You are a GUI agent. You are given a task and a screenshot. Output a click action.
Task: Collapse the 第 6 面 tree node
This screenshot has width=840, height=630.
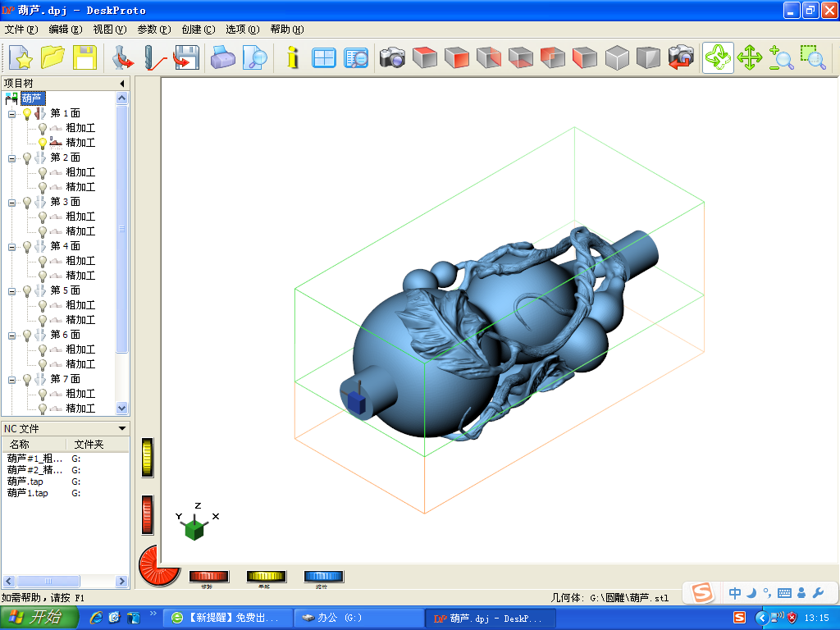[x=11, y=336]
